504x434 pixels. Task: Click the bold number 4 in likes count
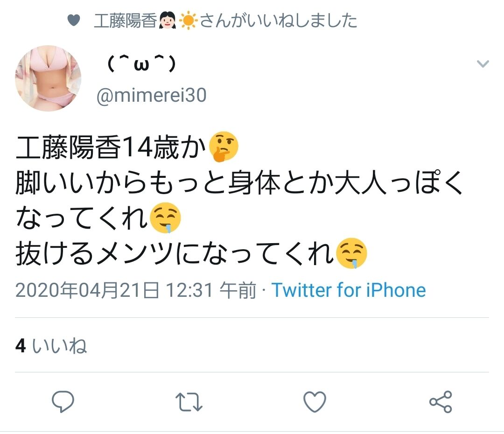(x=21, y=346)
